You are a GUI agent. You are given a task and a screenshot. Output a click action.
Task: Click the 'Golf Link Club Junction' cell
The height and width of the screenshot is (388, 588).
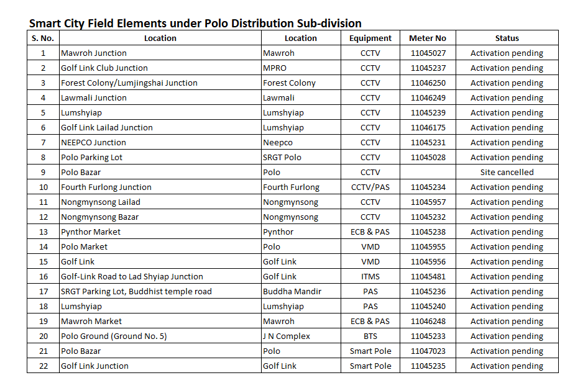(104, 68)
